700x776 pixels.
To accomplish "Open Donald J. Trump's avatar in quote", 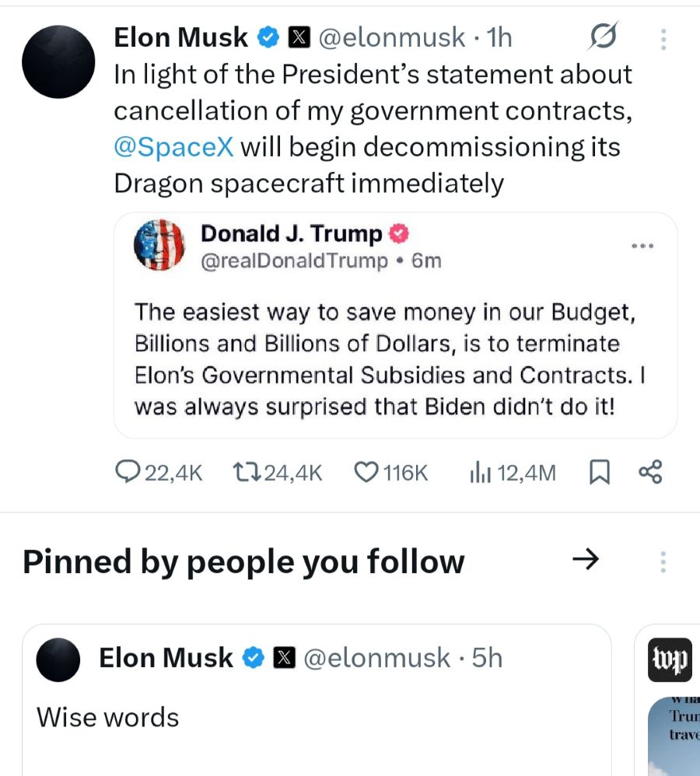I will [160, 245].
